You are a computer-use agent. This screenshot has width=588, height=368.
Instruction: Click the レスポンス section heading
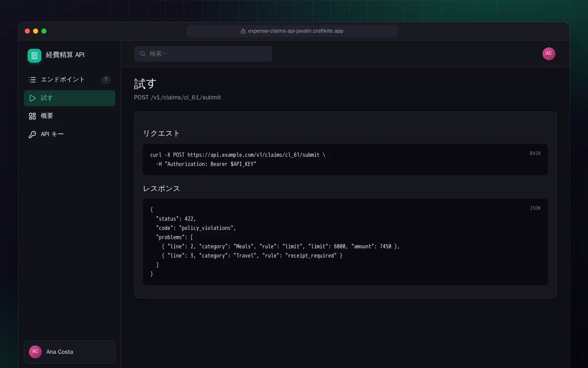tap(161, 189)
